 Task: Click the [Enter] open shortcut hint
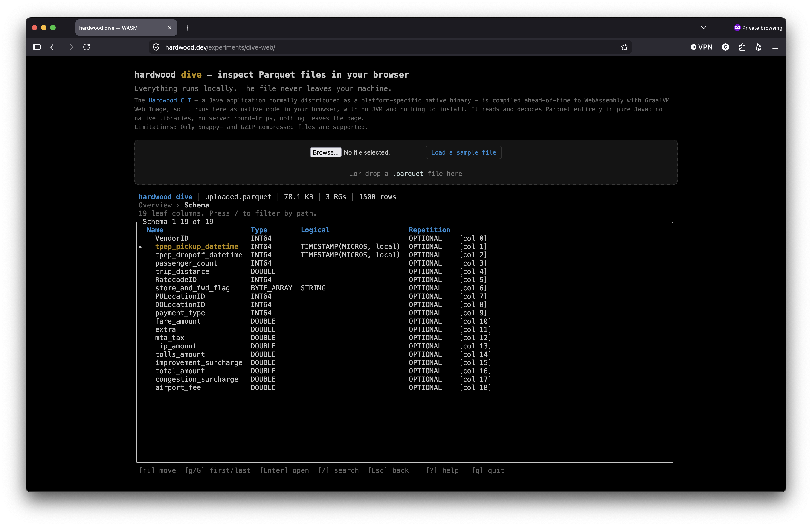[x=284, y=471]
